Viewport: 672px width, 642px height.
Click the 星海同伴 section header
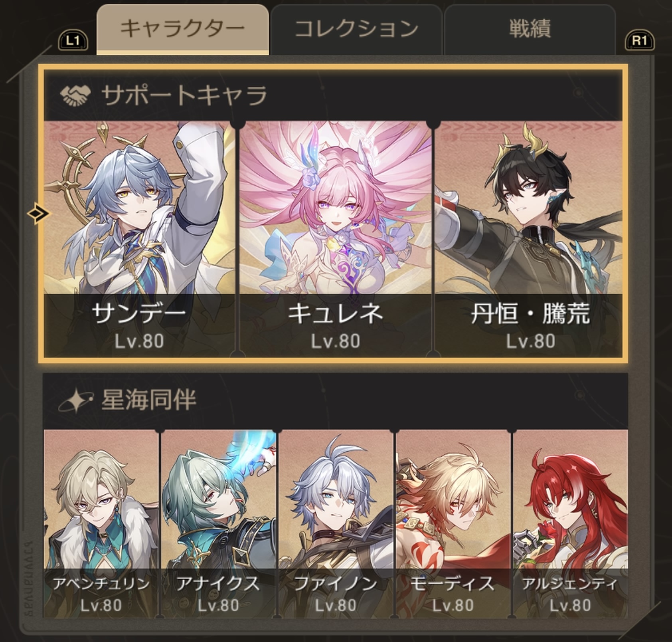pos(335,401)
